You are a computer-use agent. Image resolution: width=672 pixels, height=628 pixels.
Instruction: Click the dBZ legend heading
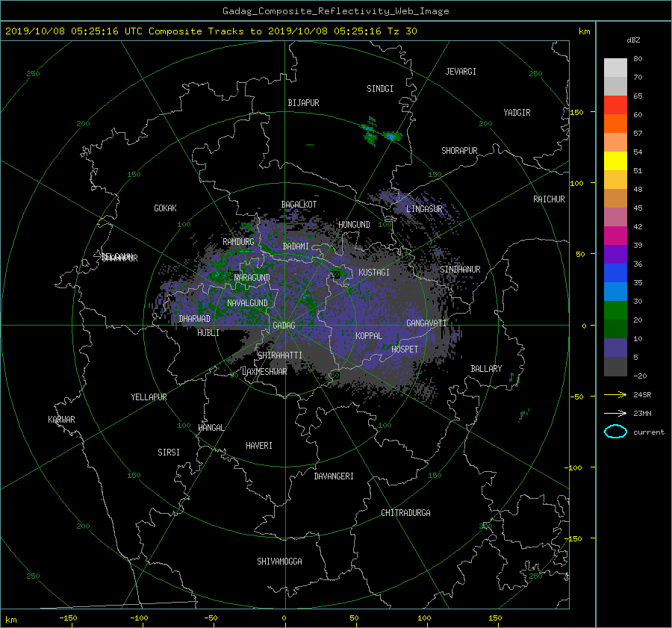[633, 40]
